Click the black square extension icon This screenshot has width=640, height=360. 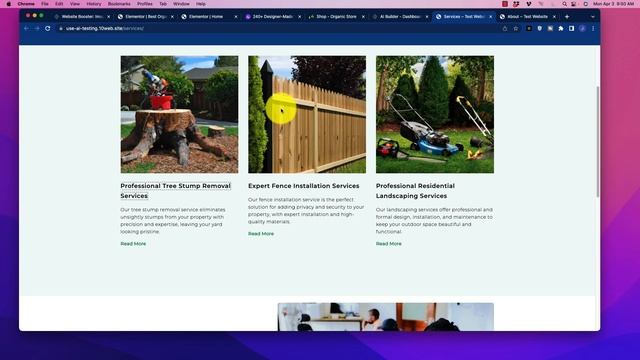[529, 29]
